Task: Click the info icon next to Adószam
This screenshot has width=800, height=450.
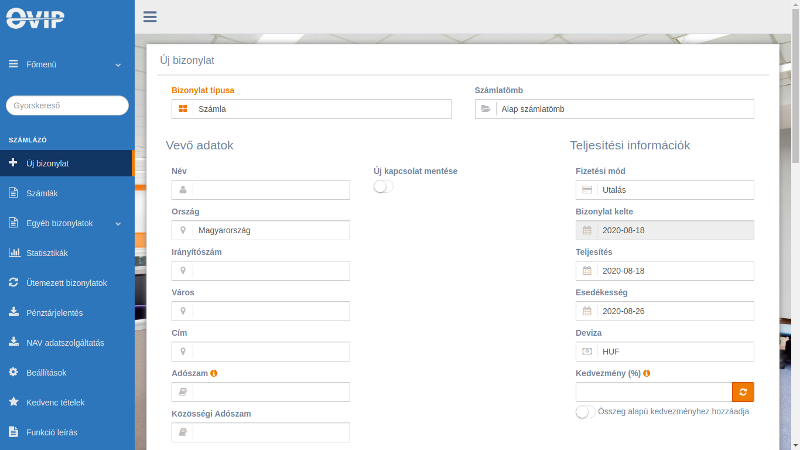Action: 214,373
